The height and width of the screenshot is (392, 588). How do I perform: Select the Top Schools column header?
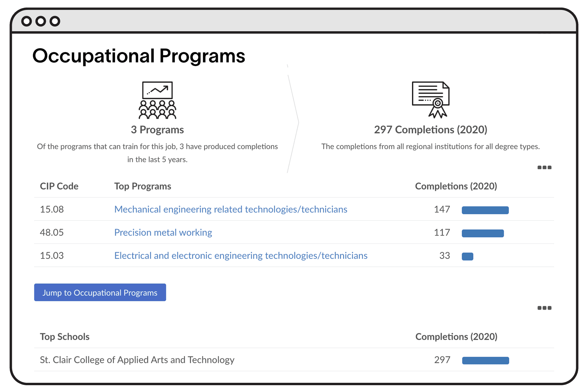[x=65, y=337]
